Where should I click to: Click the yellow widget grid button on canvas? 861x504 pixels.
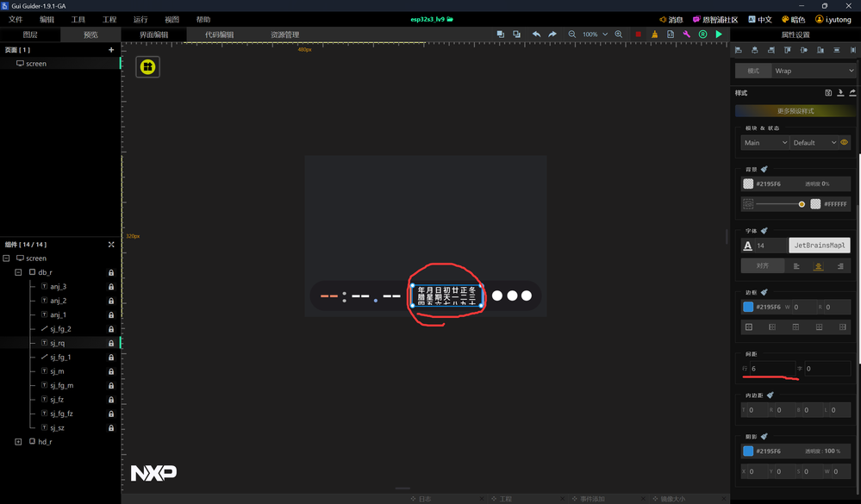click(147, 67)
